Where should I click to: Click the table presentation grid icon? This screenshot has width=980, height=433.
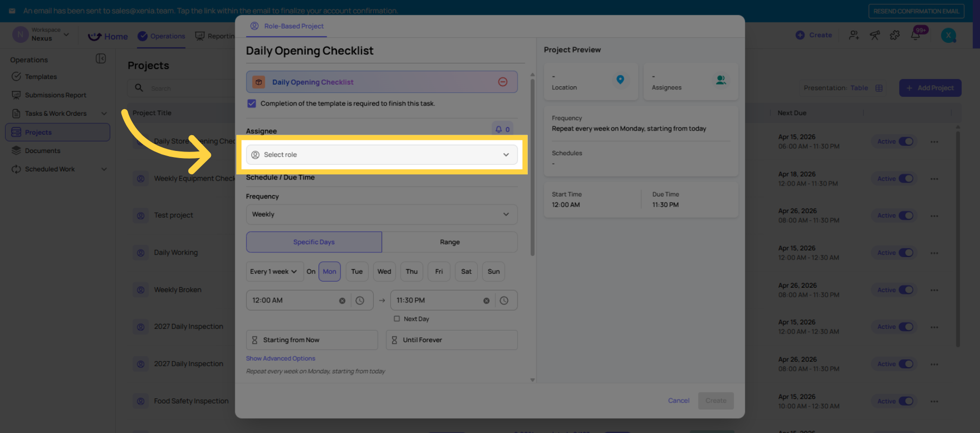879,88
